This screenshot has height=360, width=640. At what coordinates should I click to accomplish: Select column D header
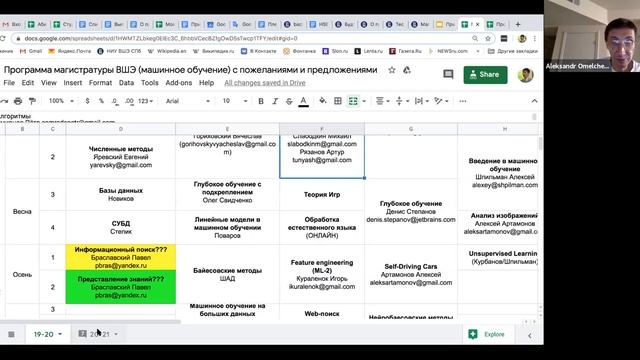[121, 129]
